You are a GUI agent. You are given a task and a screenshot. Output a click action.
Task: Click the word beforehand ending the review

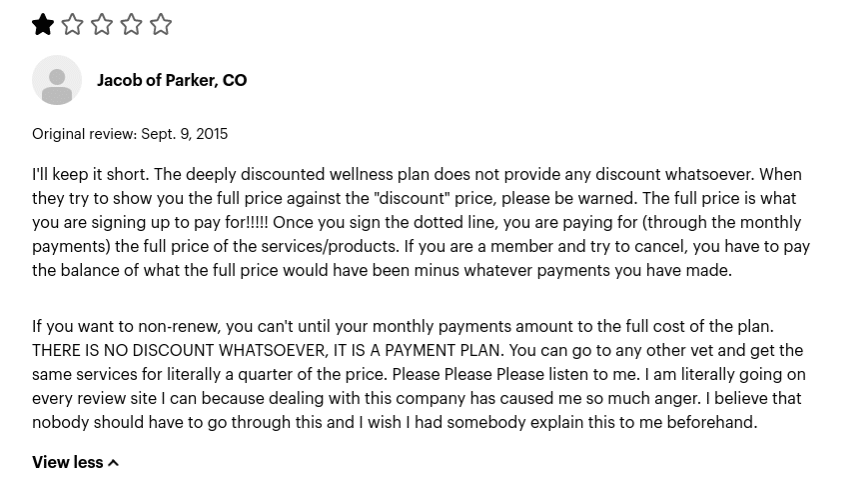(712, 422)
